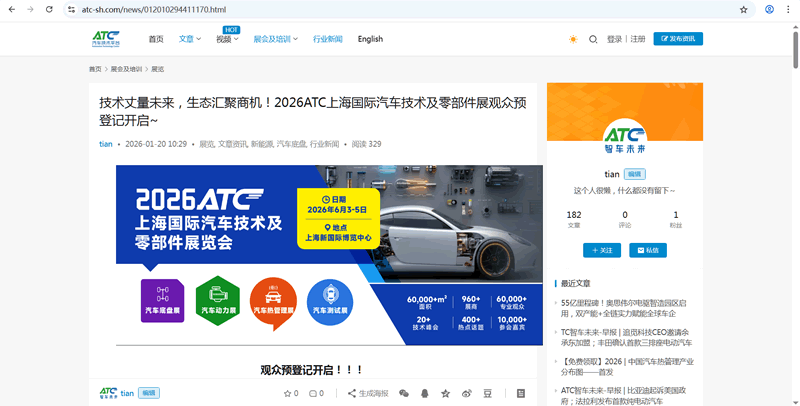This screenshot has width=800, height=406.
Task: Click the 2026 ATC exhibition banner image
Action: tap(329, 248)
